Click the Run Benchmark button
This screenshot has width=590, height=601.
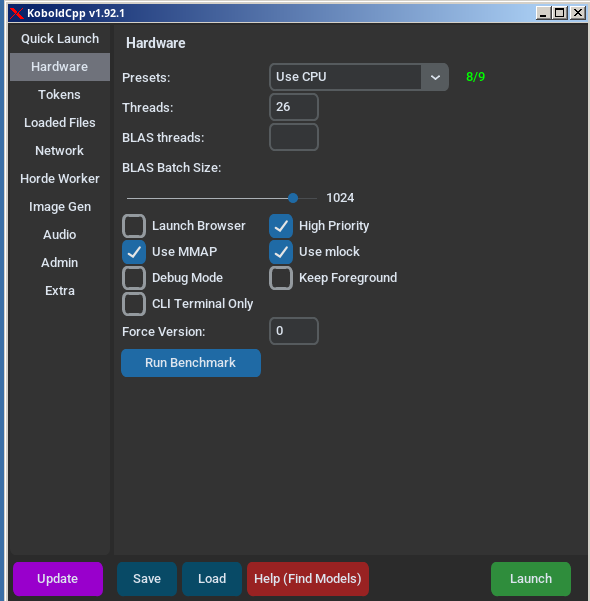[191, 363]
